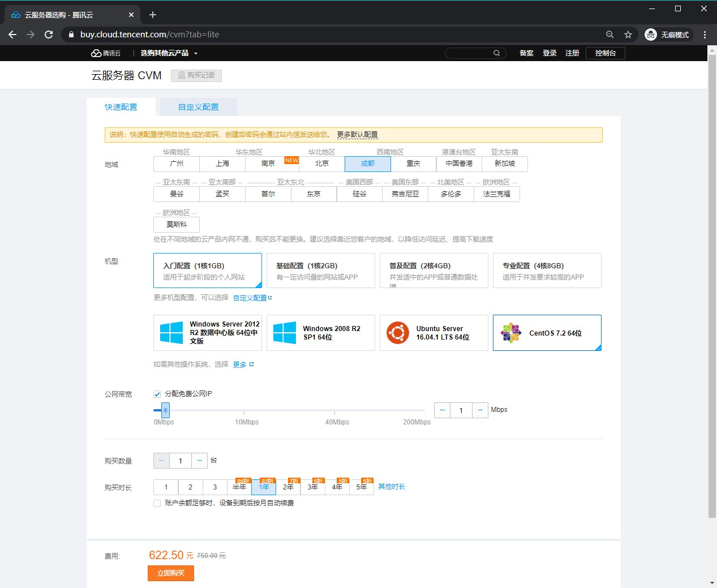Open the 更多默认配置 link
This screenshot has height=588, width=717.
(357, 135)
